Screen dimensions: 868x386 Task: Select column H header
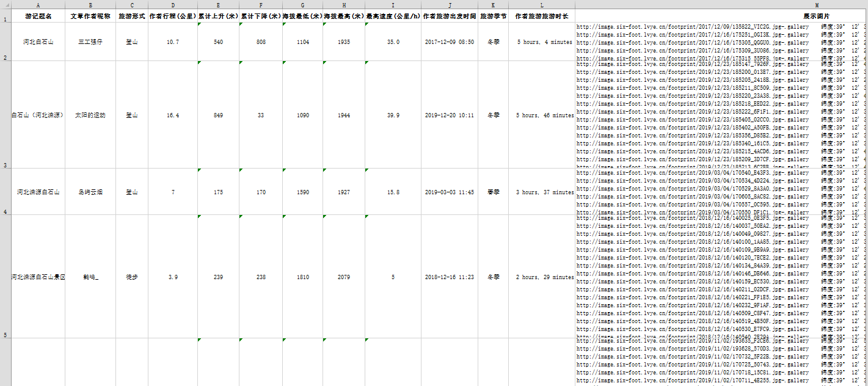tap(345, 4)
